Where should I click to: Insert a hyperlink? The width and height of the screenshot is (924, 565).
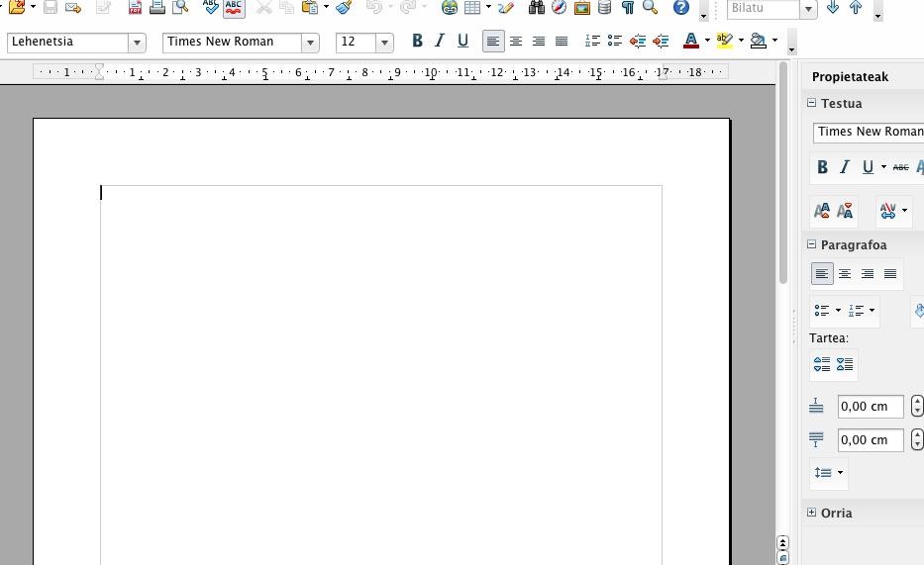point(450,7)
